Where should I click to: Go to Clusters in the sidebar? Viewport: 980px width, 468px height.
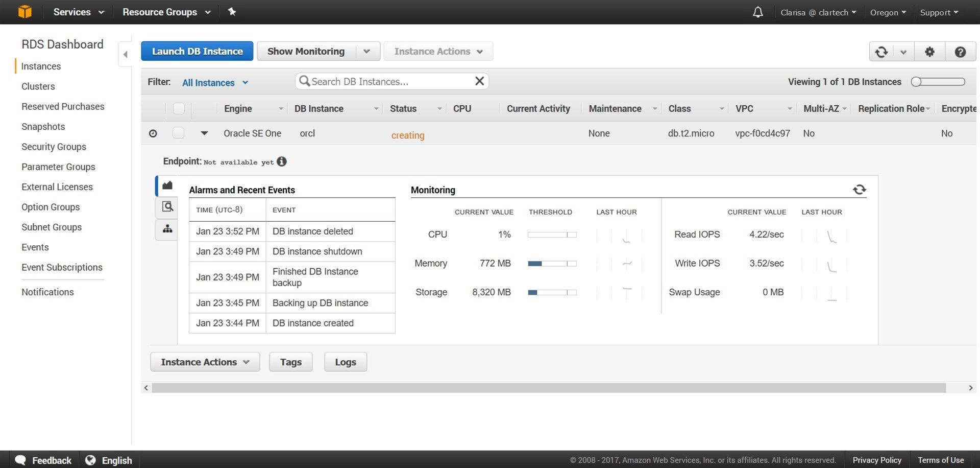pyautogui.click(x=38, y=86)
